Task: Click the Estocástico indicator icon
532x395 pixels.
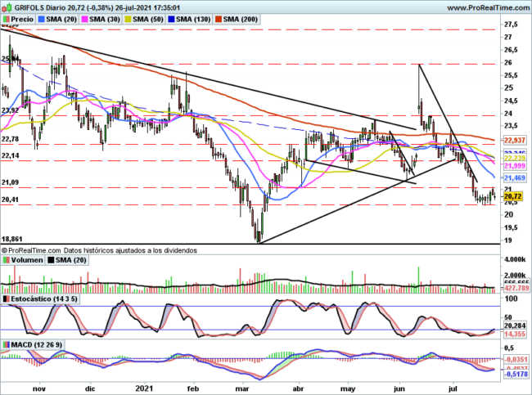Action: 6,299
